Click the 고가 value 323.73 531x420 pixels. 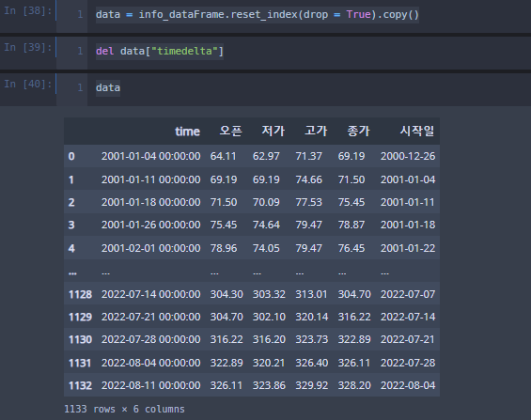click(x=312, y=339)
